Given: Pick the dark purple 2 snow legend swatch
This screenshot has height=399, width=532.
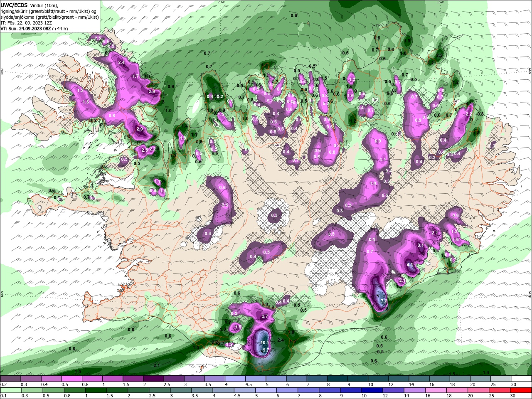Looking at the screenshot, I should (x=153, y=379).
